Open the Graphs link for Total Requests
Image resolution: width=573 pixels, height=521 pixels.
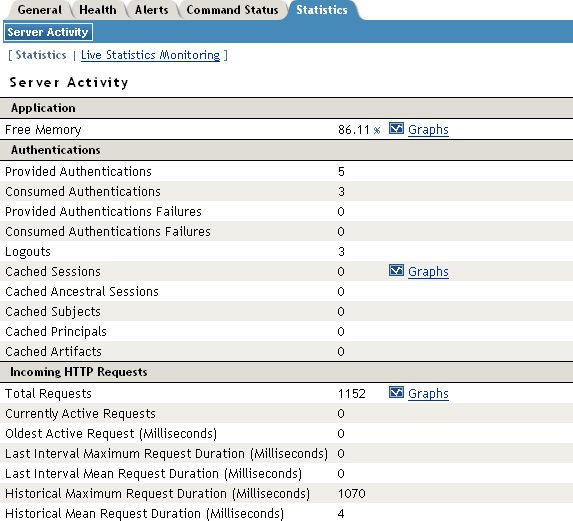click(x=428, y=394)
